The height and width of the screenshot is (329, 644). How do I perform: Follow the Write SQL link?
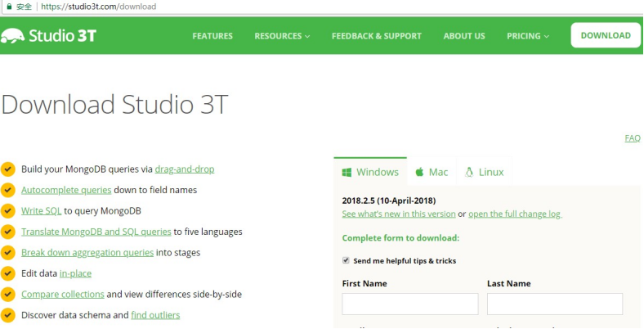point(41,211)
